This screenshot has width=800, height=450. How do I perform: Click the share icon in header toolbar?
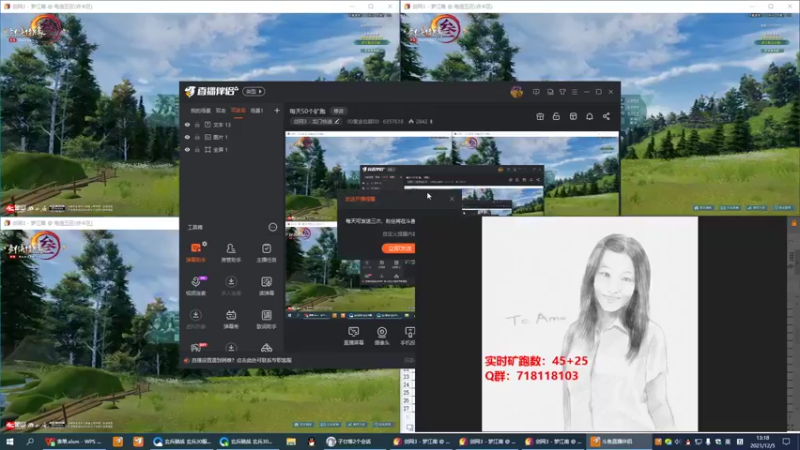tap(606, 116)
